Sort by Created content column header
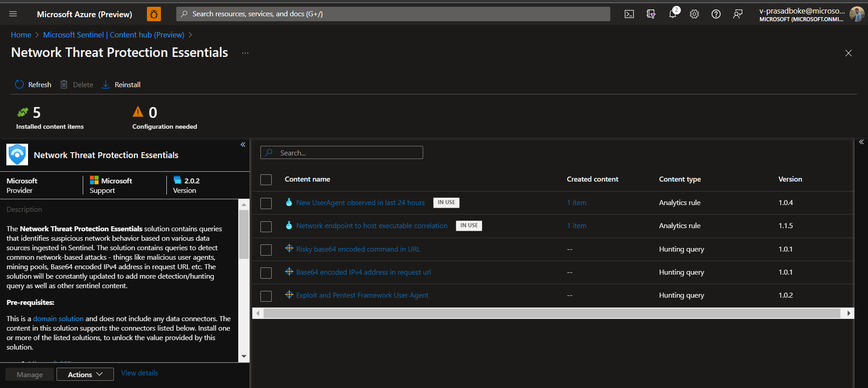The image size is (868, 388). [592, 179]
